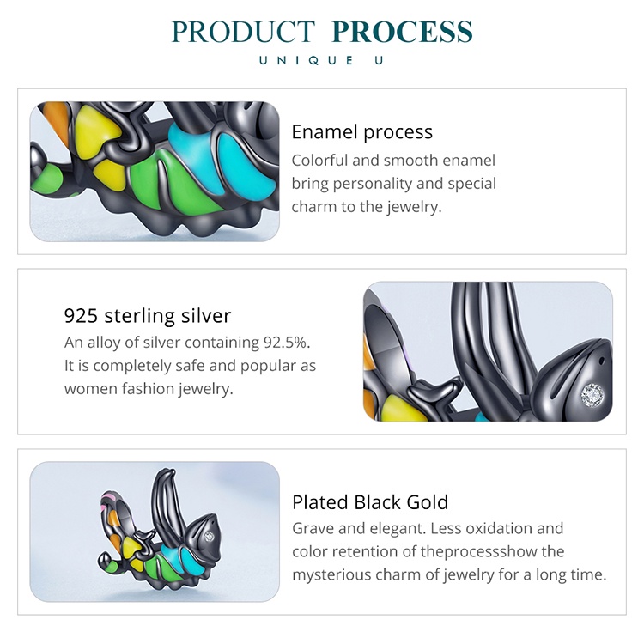Open the chameleon head close-up image
Viewport: 644px width, 644px height.
click(488, 351)
